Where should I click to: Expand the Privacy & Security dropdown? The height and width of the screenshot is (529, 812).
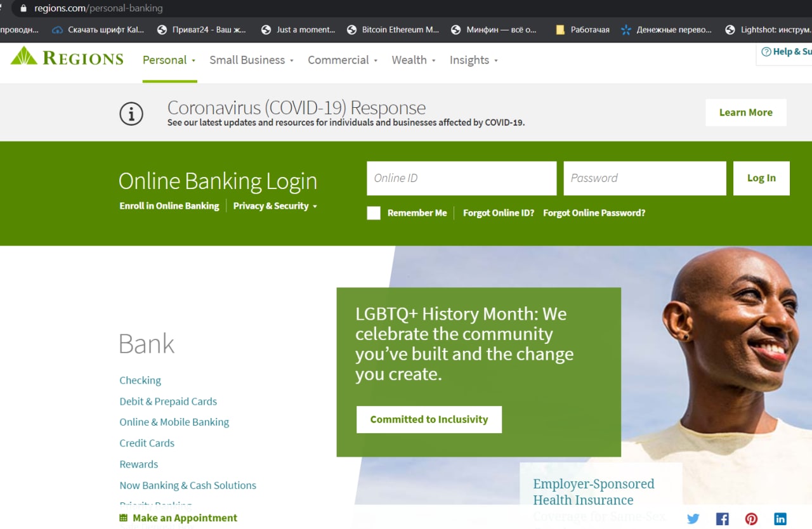275,206
